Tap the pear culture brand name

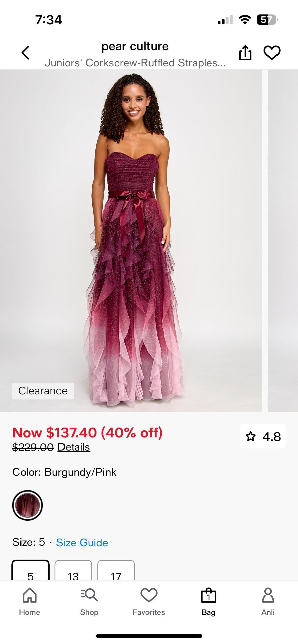coord(135,46)
